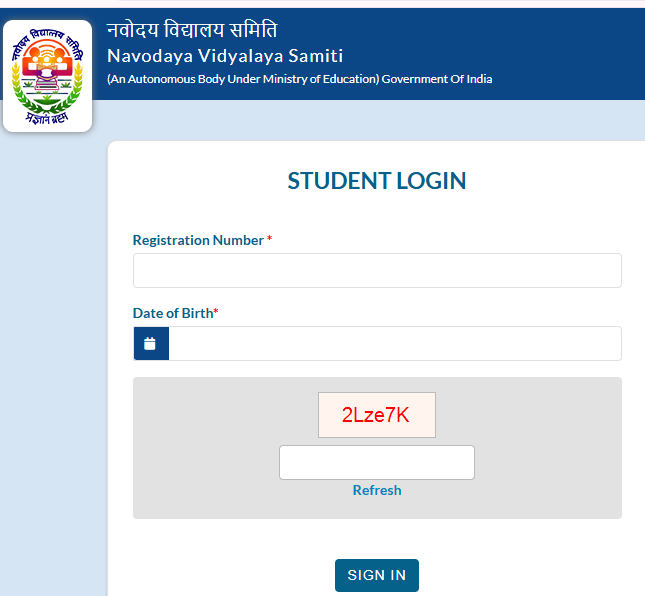The image size is (645, 596).
Task: Click the Date of Birth label text
Action: pos(172,313)
